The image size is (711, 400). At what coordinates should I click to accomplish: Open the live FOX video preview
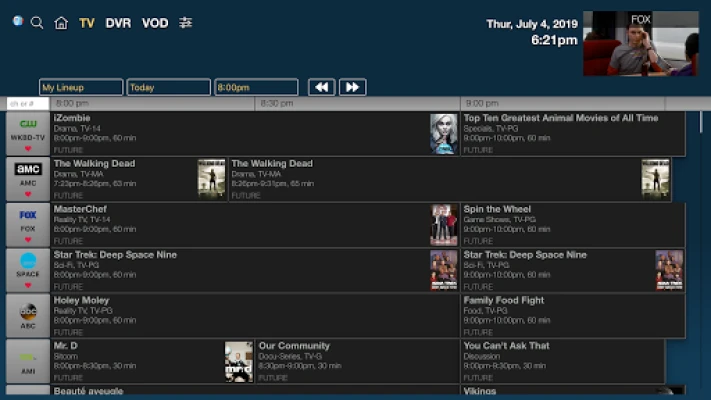click(640, 43)
